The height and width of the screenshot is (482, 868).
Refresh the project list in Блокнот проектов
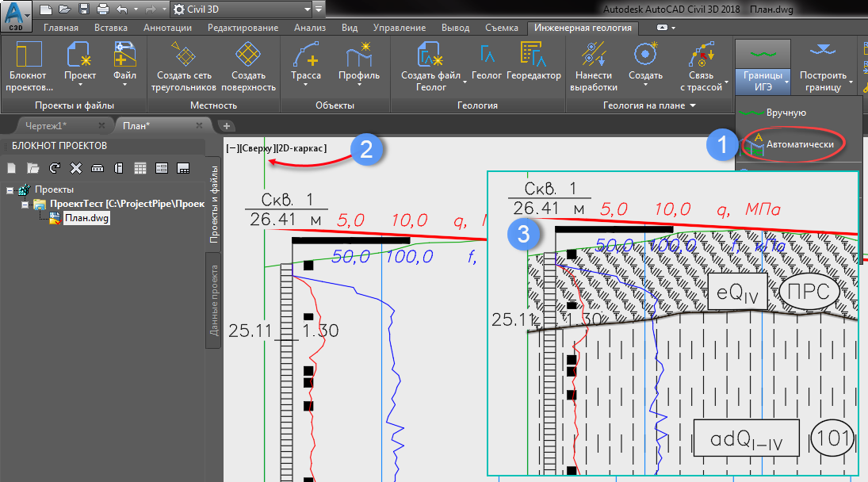click(54, 168)
